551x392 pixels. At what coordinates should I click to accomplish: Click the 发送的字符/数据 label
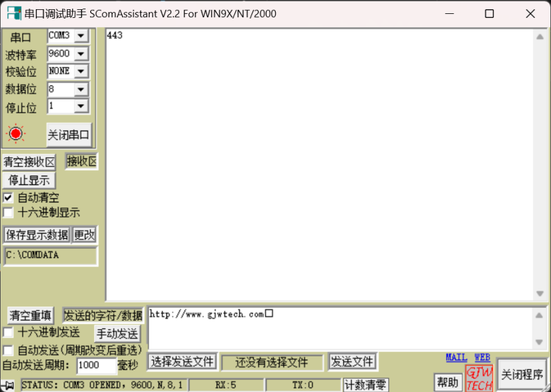(x=103, y=315)
